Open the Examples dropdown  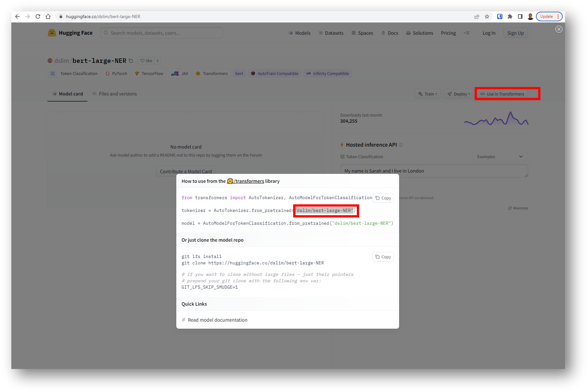coord(500,157)
